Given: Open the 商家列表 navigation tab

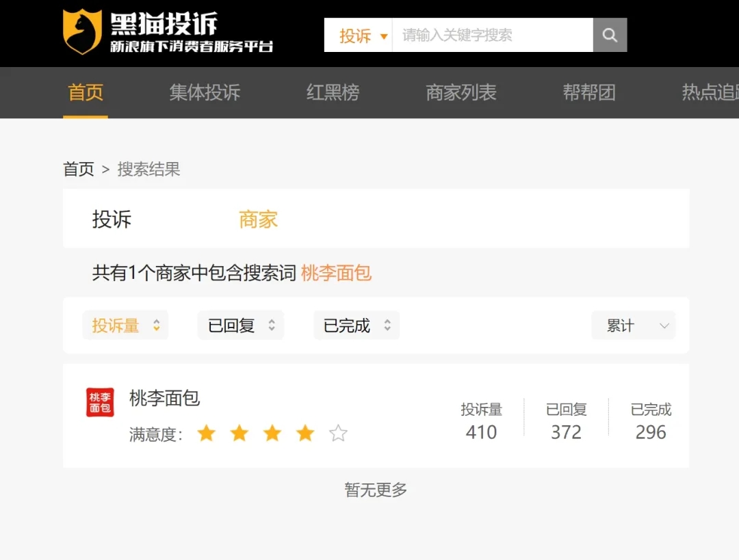Looking at the screenshot, I should (461, 92).
